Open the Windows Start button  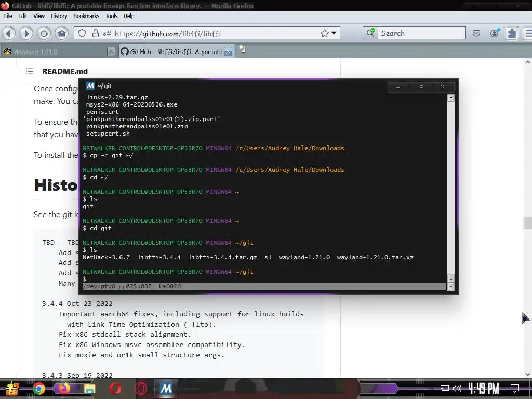pos(11,389)
